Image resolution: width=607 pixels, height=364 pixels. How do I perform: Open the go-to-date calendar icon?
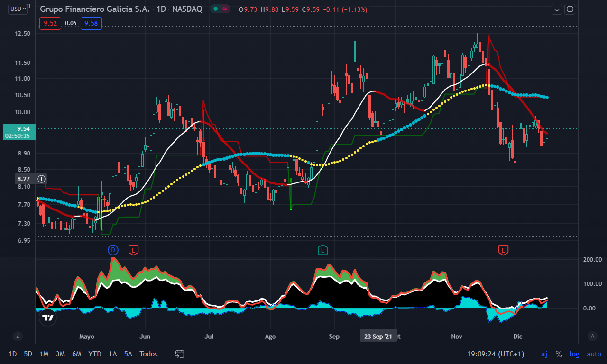pos(180,354)
